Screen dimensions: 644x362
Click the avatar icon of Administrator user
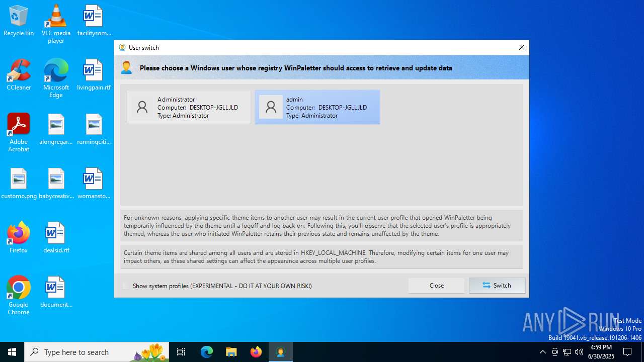tap(142, 107)
